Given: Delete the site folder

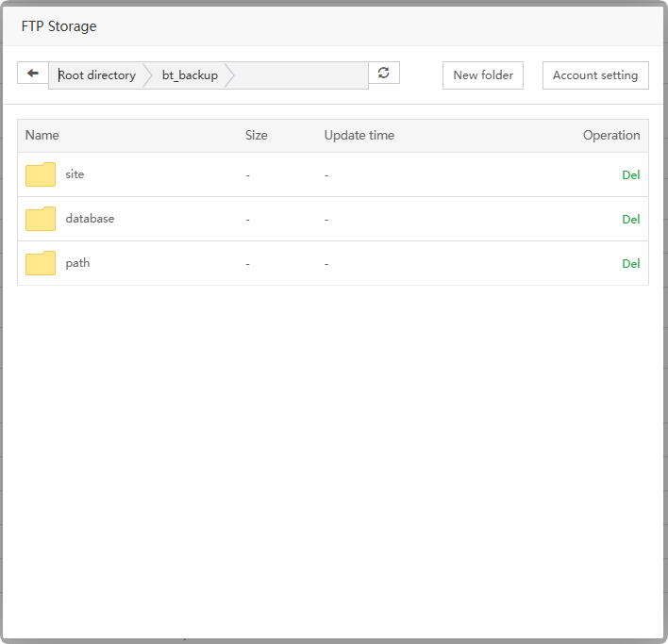Looking at the screenshot, I should (x=630, y=175).
